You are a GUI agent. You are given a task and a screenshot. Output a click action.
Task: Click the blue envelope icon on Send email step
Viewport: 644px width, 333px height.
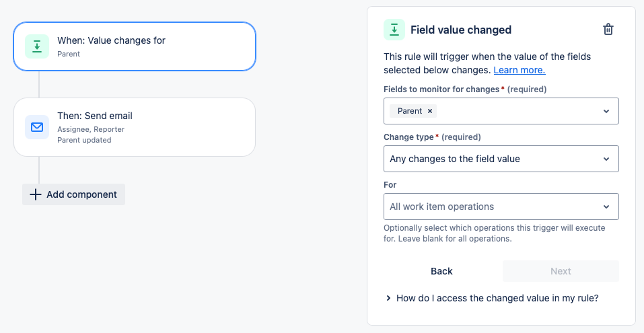[x=37, y=126]
